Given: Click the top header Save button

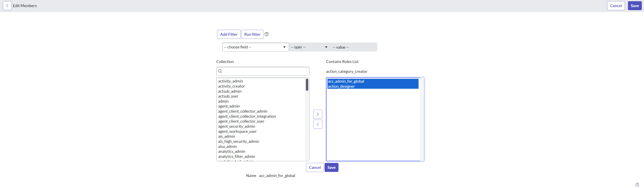Looking at the screenshot, I should tap(635, 6).
